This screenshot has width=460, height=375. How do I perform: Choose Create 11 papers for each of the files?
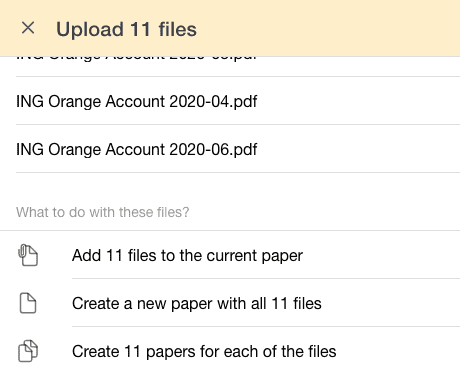[230, 351]
